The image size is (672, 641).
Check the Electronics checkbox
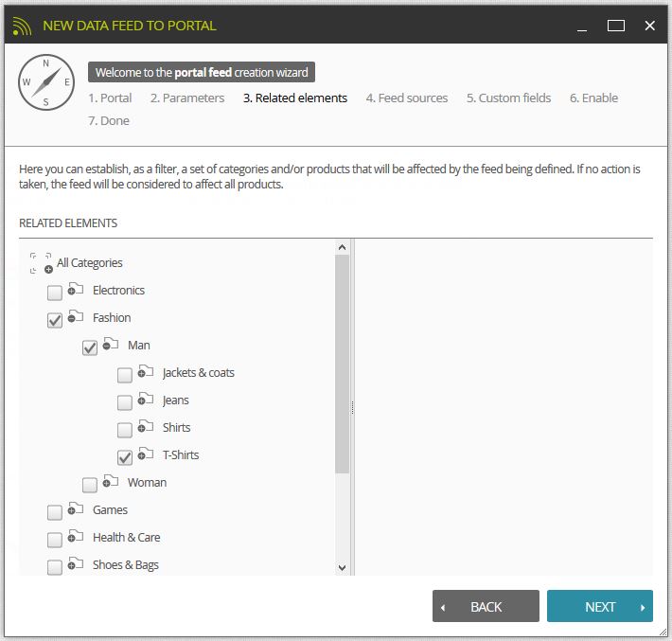(55, 293)
